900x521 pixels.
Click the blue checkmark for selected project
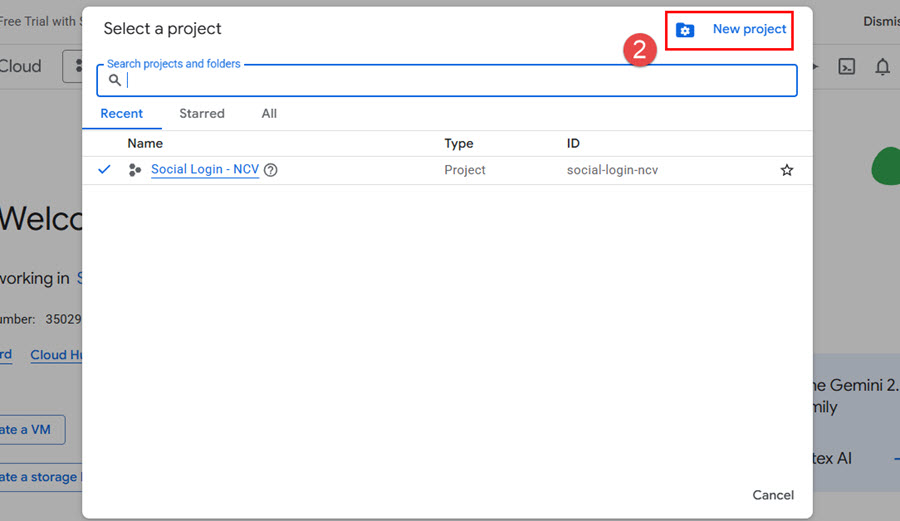105,170
